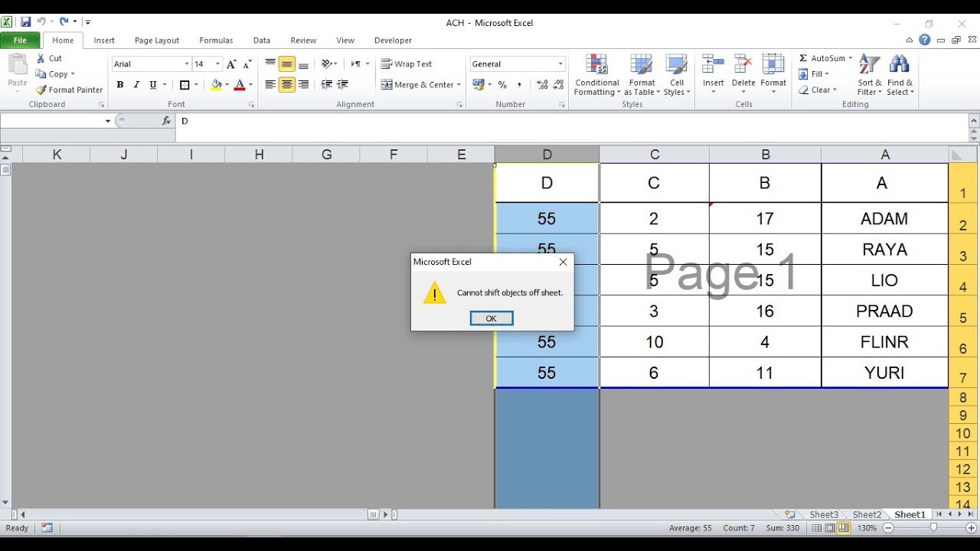Click the Delete cells icon
980x551 pixels.
click(743, 64)
